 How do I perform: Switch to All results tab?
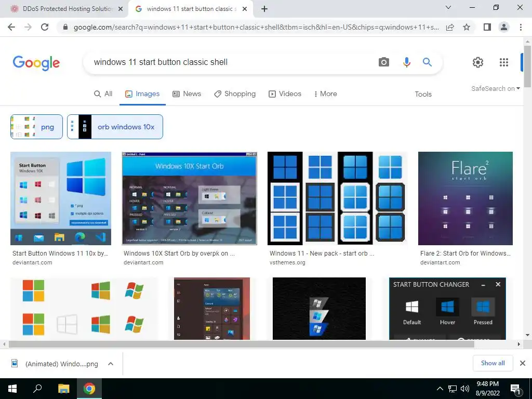pos(103,94)
